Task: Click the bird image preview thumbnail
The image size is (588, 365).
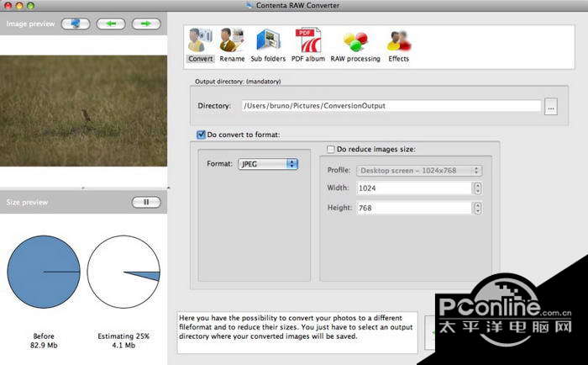Action: 84,111
